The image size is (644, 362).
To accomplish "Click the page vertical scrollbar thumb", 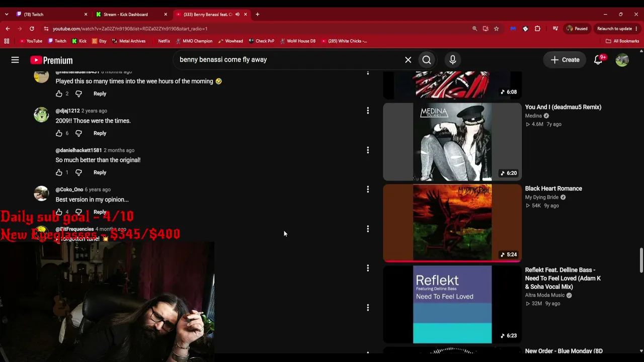I will coord(641,260).
